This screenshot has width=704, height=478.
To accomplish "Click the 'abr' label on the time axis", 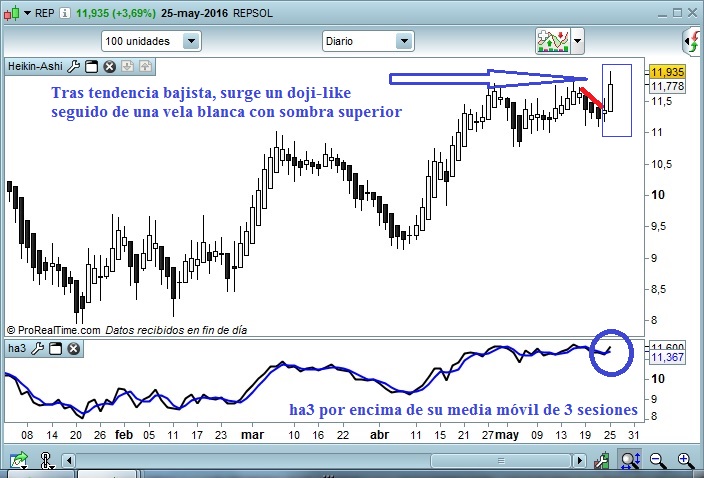I will (379, 434).
